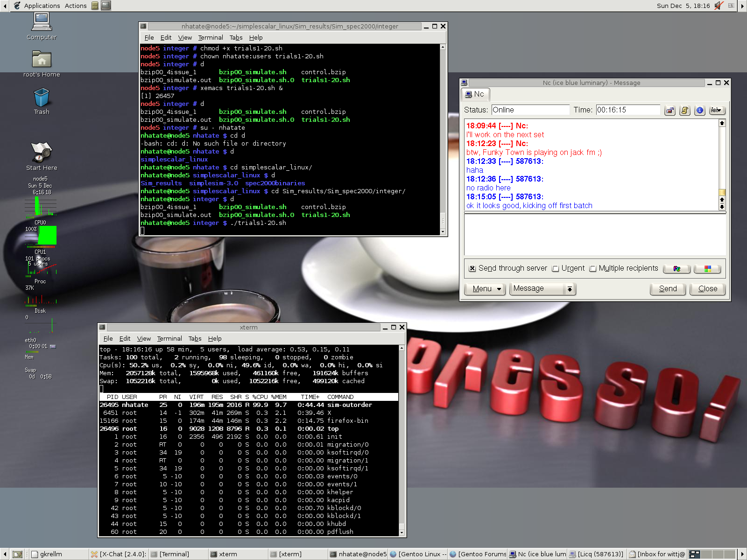Click the Time field showing 00:16:15

coord(627,110)
